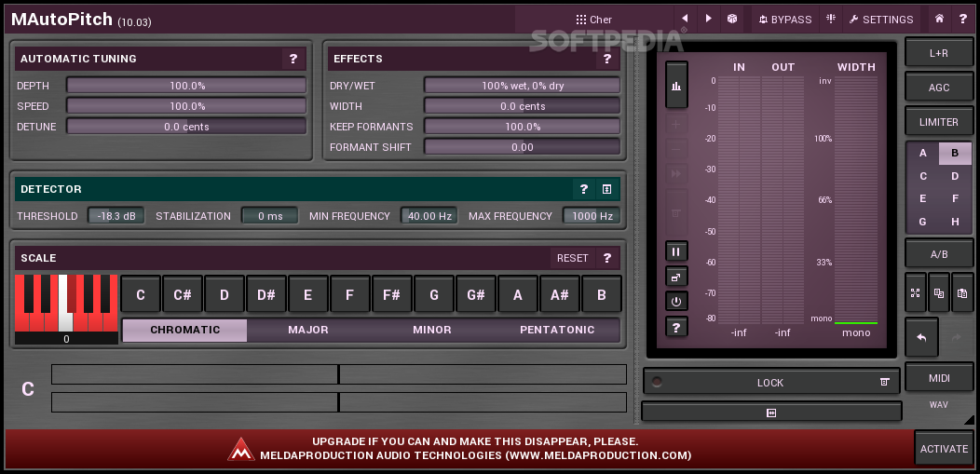Viewport: 980px width, 474px height.
Task: Click the morph icon below A/B
Action: [x=916, y=292]
